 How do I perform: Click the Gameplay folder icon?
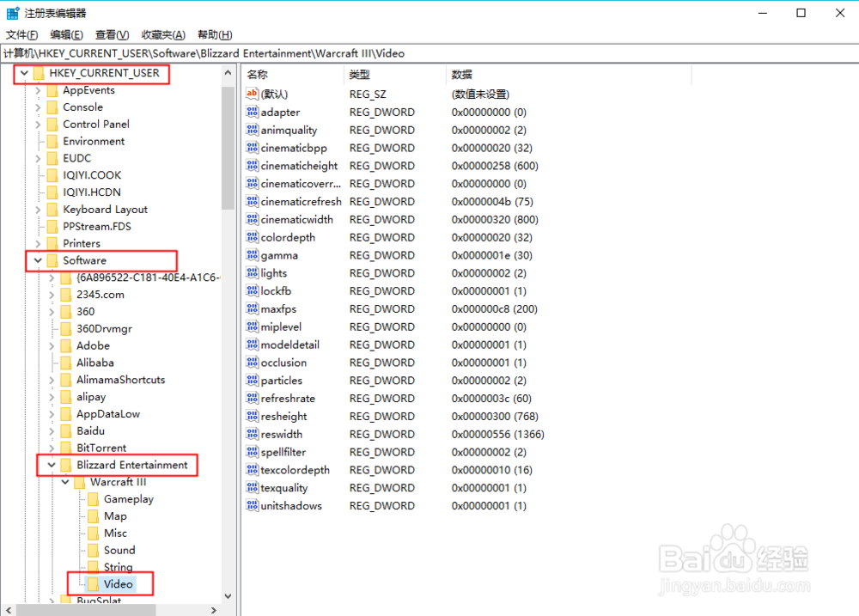[x=93, y=498]
